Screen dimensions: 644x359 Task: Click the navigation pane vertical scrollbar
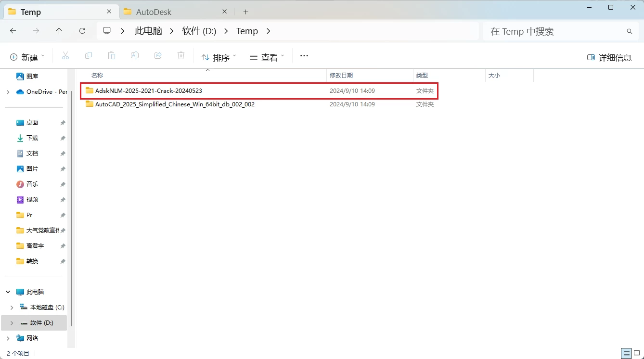coord(71,209)
